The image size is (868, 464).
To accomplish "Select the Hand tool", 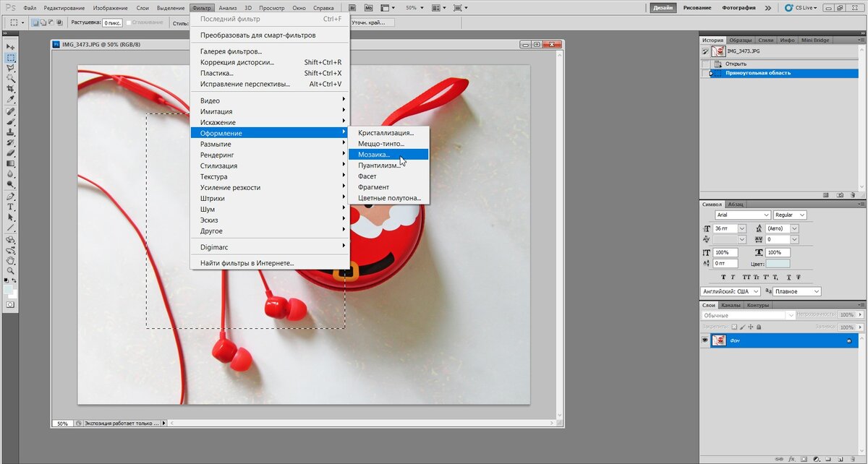I will click(x=11, y=261).
